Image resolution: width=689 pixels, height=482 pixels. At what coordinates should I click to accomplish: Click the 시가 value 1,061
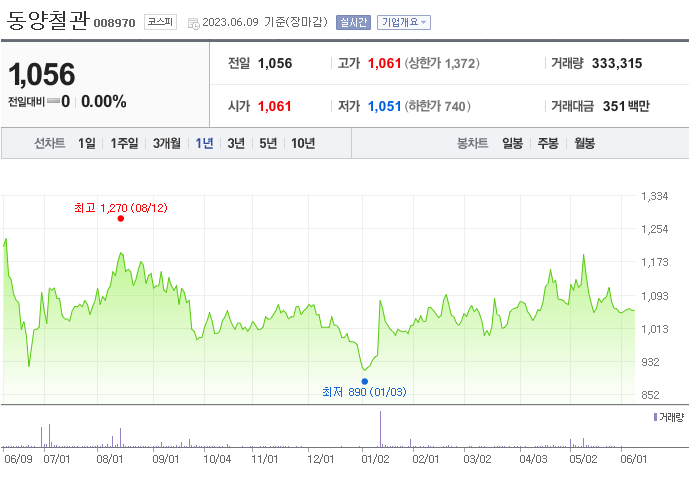coord(275,106)
